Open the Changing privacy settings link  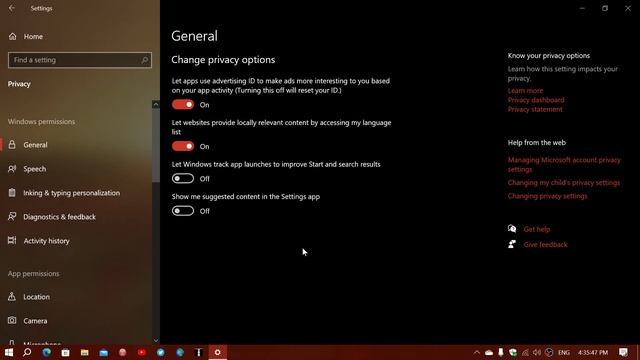pos(547,196)
